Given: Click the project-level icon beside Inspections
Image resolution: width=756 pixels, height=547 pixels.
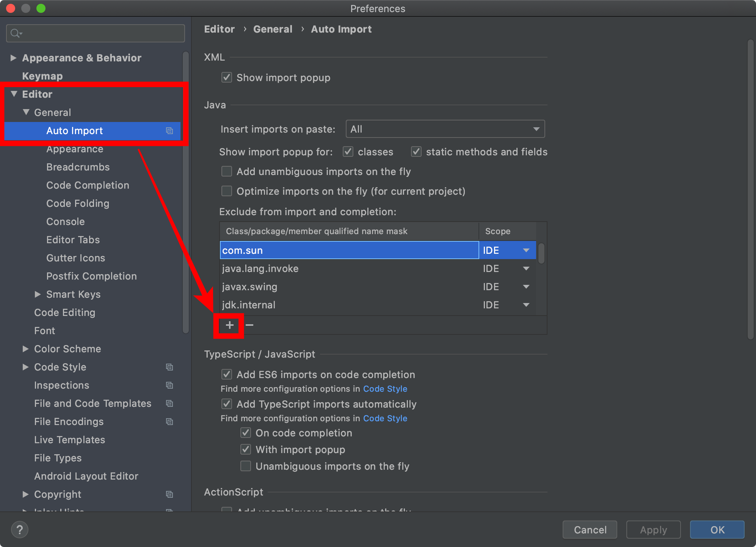Looking at the screenshot, I should [x=169, y=385].
